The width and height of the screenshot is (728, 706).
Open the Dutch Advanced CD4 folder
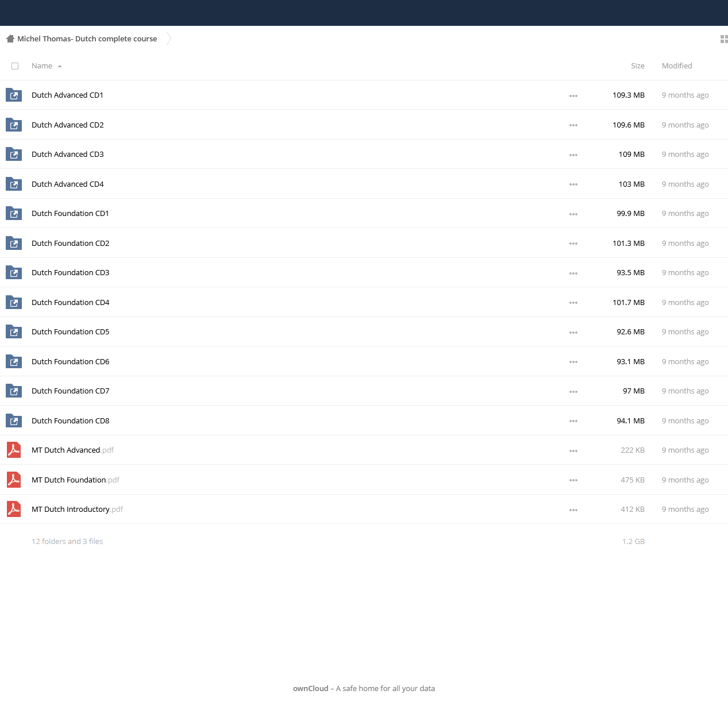(68, 184)
